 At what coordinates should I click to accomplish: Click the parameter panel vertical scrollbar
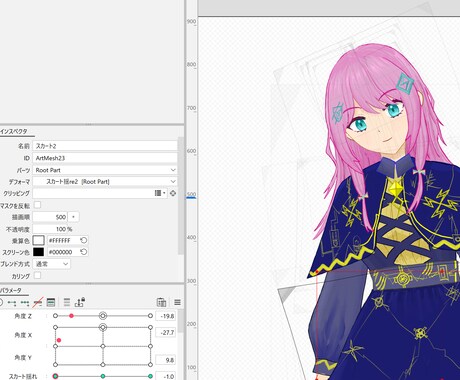coord(181,322)
